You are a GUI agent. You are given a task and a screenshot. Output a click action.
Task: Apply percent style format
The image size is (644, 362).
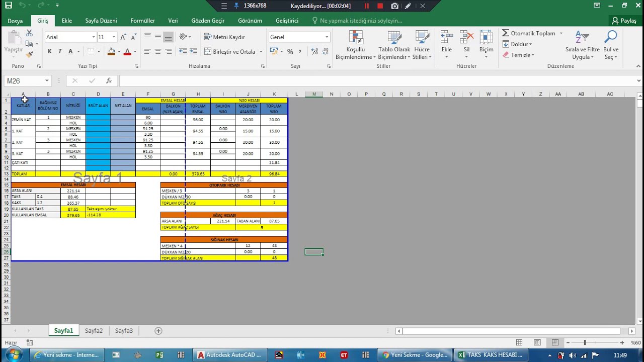point(290,51)
